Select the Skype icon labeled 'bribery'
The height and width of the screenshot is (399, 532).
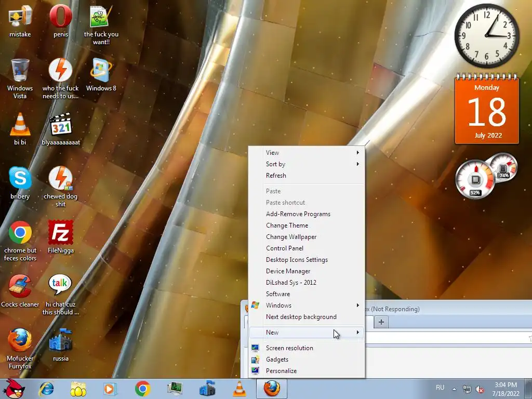pyautogui.click(x=20, y=182)
